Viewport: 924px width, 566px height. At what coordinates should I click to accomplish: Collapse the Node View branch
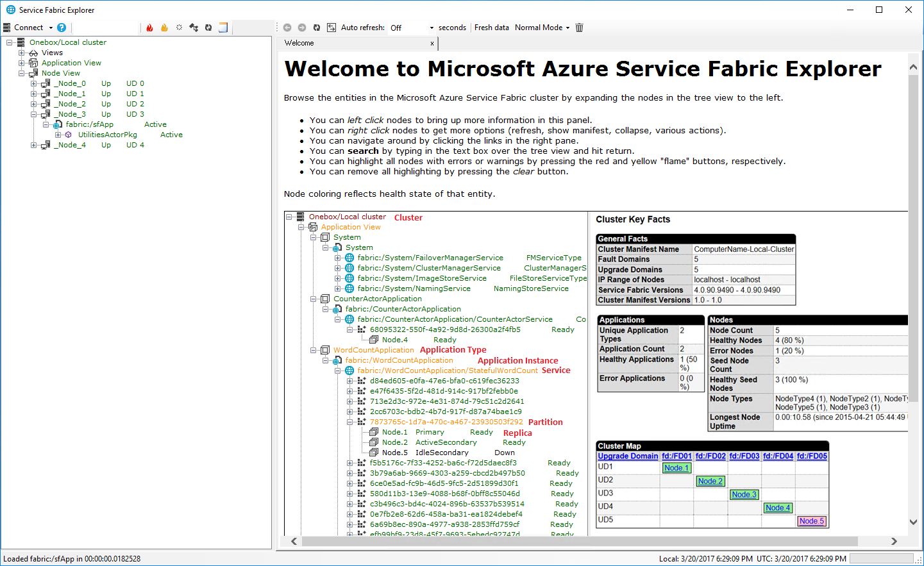[x=22, y=73]
